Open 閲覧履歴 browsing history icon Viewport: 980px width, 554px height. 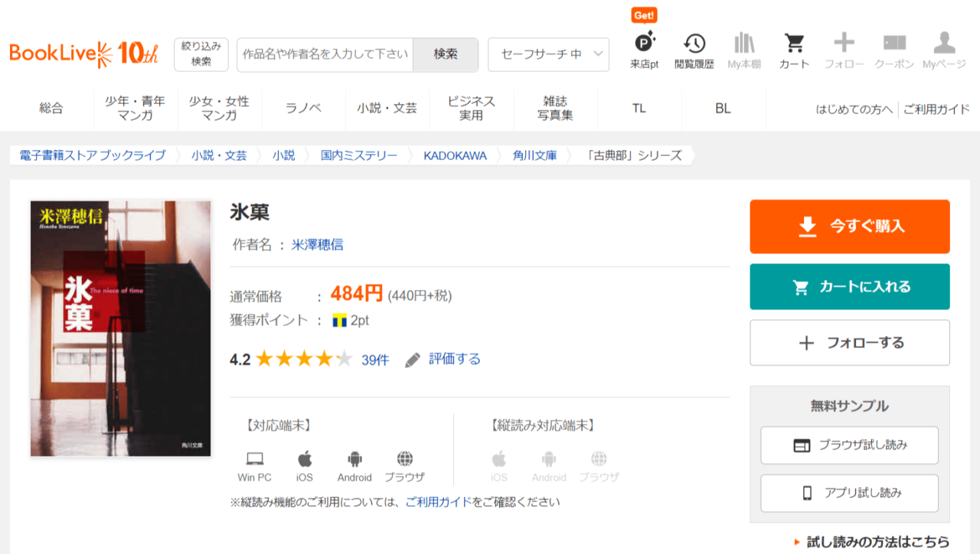tap(694, 44)
